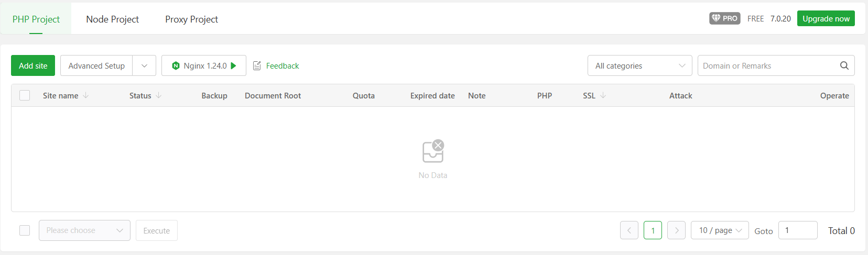
Task: Go to next page arrow
Action: click(x=677, y=230)
